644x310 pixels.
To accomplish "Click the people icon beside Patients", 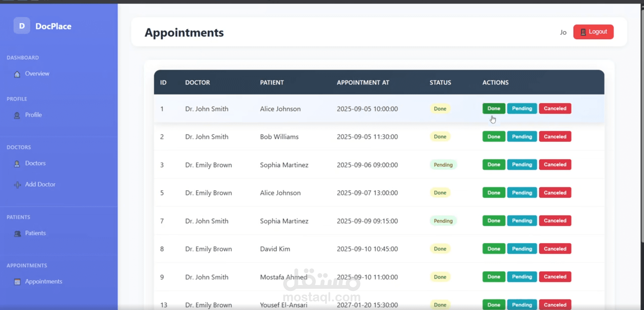I will [17, 233].
